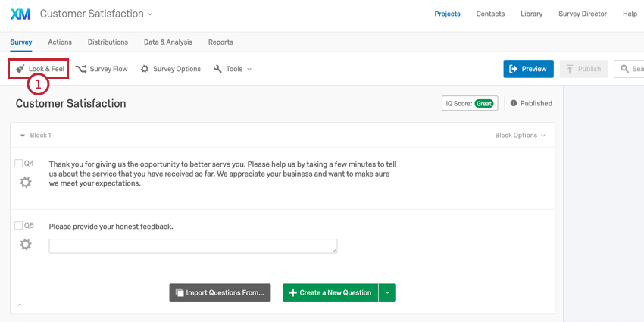
Task: Open Survey Flow icon
Action: 81,69
